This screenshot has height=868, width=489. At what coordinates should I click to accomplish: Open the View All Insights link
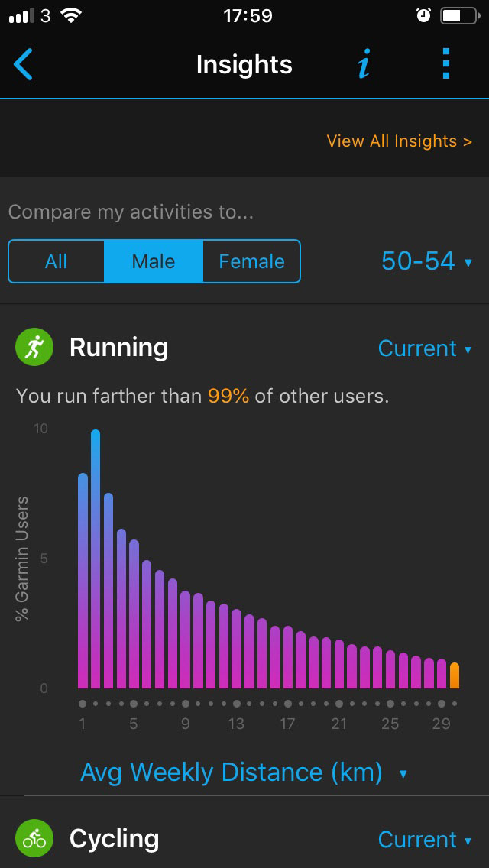399,141
